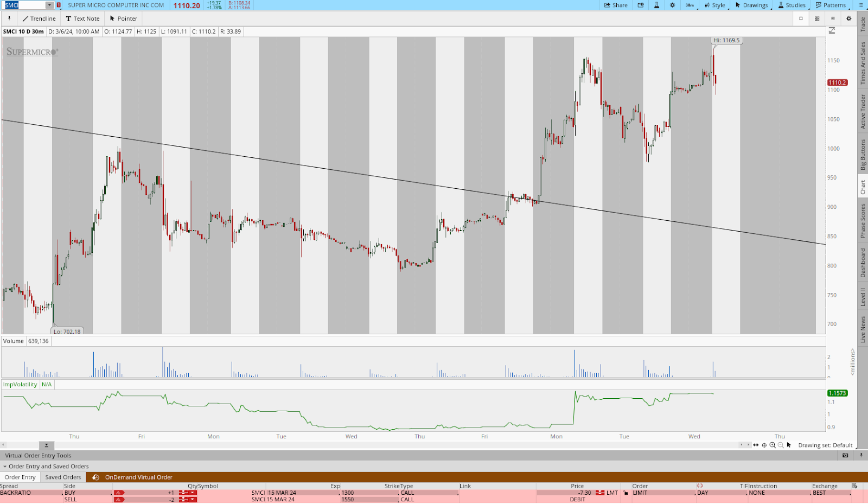Click the pin icon on drawing toolbar

pyautogui.click(x=9, y=18)
